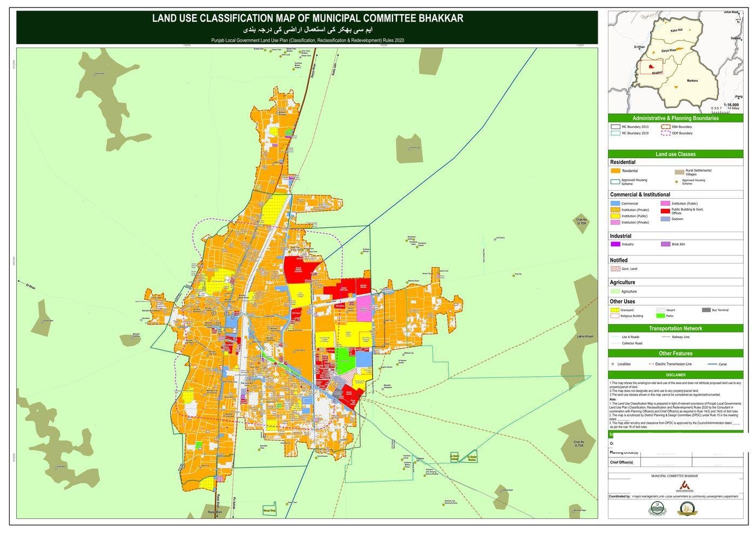Screen dimensions: 756x534
Task: Click the EBA Boundary box symbol
Action: (665, 127)
